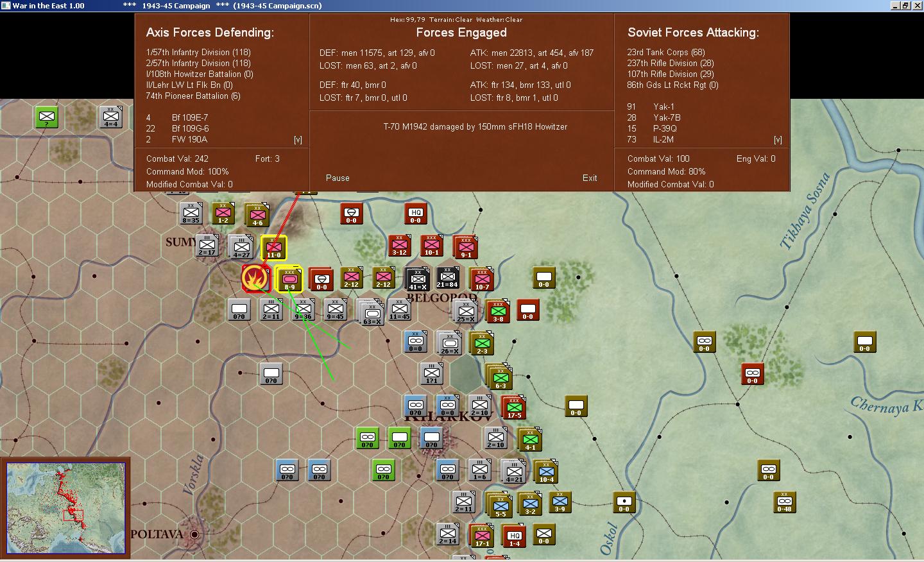Select the gray 63=X panzer stack
The image size is (924, 562).
(x=371, y=312)
